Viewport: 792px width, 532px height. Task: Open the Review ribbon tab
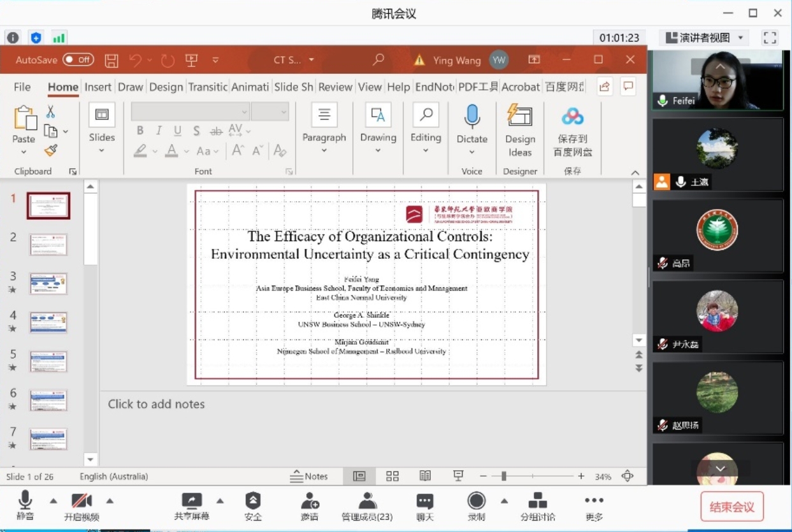[x=335, y=87]
